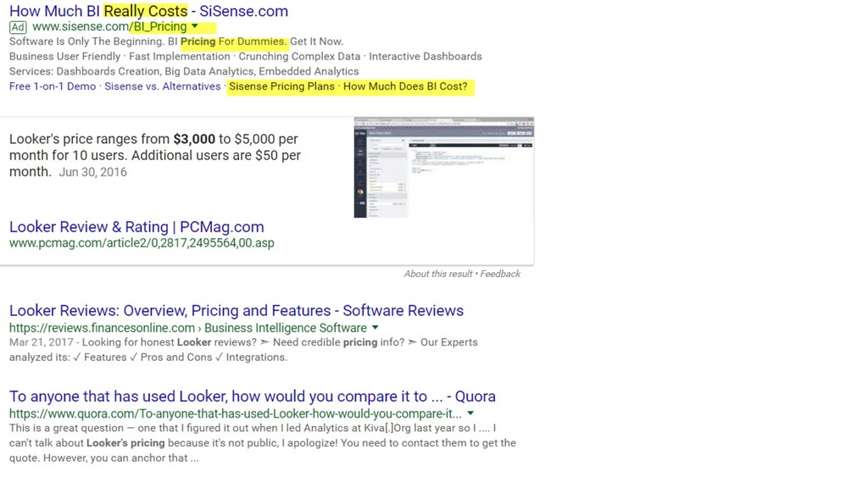
Task: Click the 'Business User Friendly' ad callout line
Action: [x=245, y=57]
